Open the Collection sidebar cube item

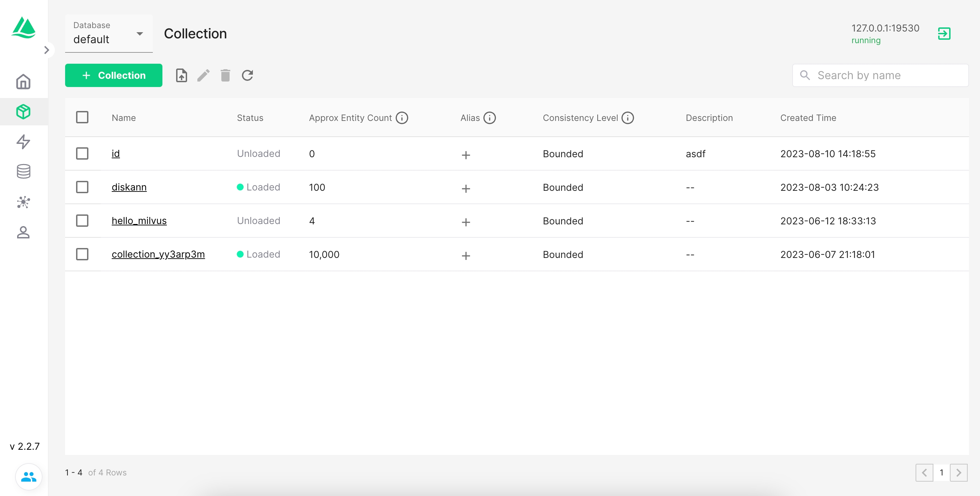[23, 112]
